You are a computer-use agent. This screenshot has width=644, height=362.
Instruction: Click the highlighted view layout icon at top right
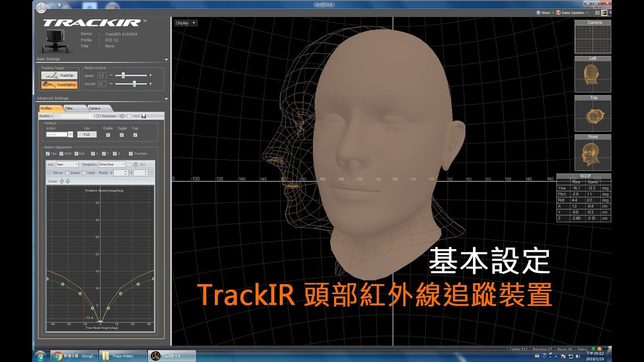click(x=604, y=13)
